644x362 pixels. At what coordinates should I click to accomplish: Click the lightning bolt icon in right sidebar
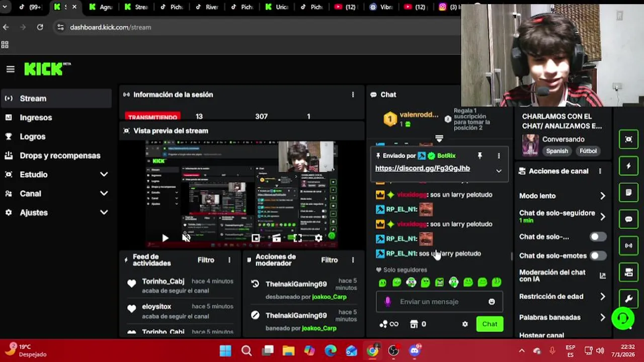point(628,166)
